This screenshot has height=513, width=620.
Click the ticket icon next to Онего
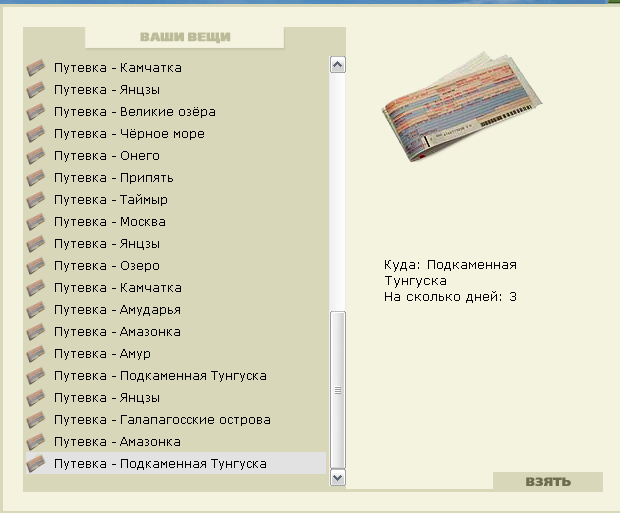(36, 156)
